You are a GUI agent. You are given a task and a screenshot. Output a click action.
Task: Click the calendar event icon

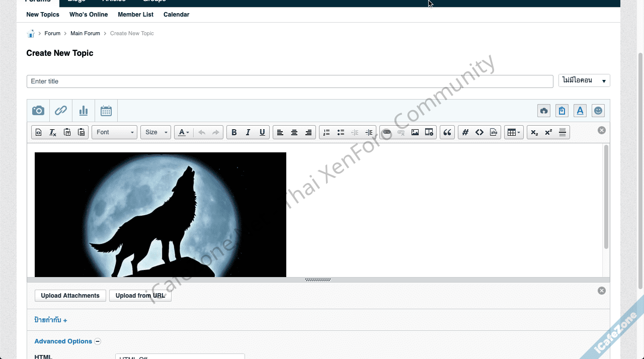106,111
